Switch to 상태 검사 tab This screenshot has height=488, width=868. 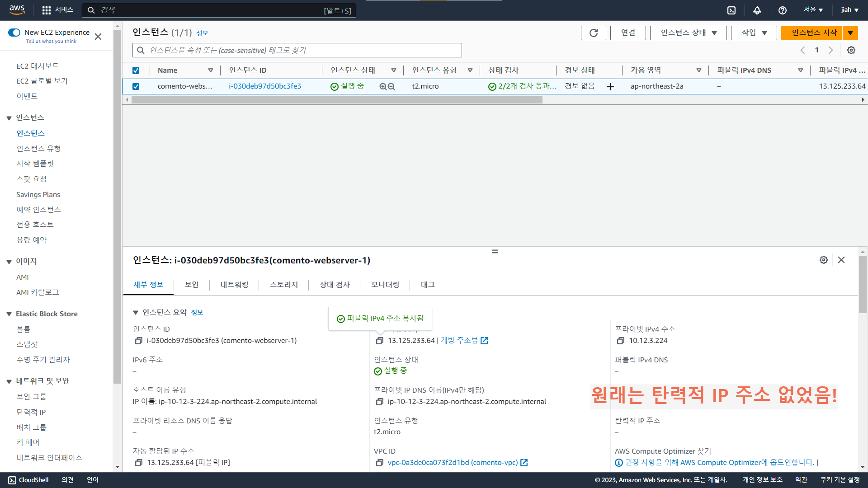[335, 285]
